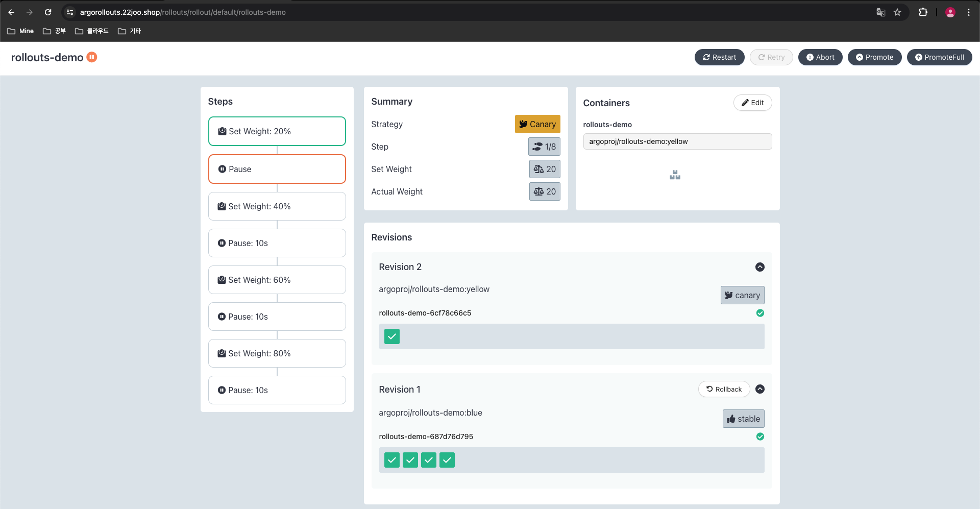Select the Set Weight: 80% step
The height and width of the screenshot is (509, 980).
(277, 353)
